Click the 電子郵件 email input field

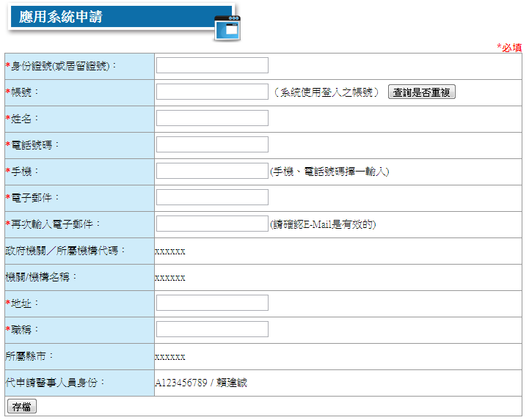point(212,197)
